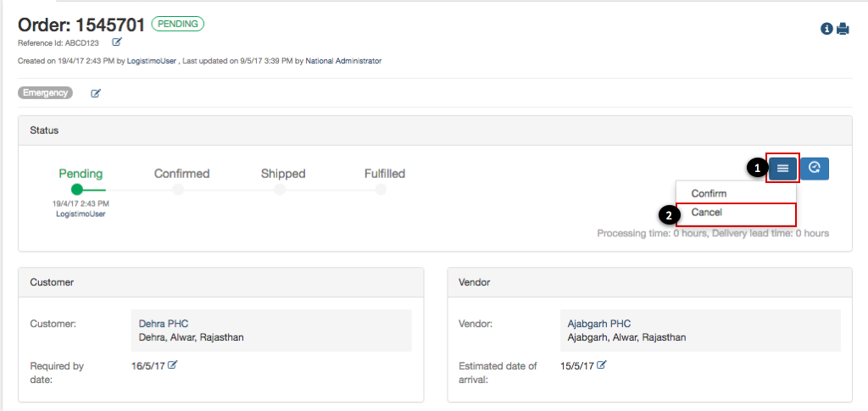The width and height of the screenshot is (868, 411).
Task: Edit the Required by date 16/5/17
Action: 173,364
